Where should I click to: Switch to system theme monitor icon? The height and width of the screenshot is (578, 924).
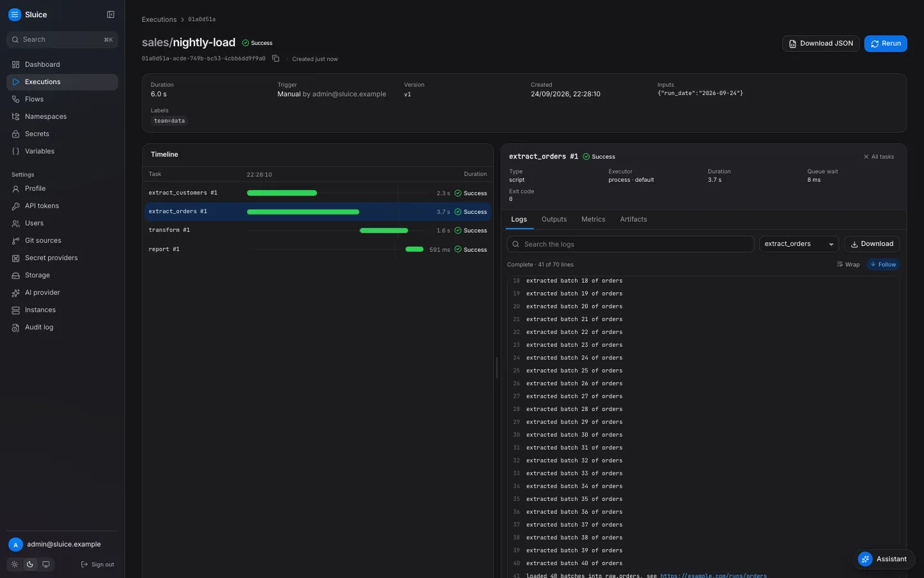(46, 565)
